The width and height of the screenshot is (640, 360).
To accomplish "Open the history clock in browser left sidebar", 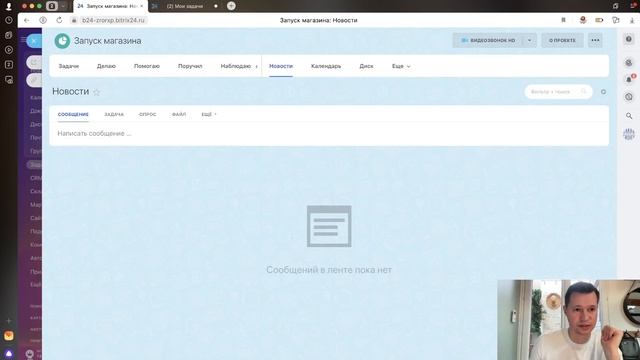I will 9,20.
